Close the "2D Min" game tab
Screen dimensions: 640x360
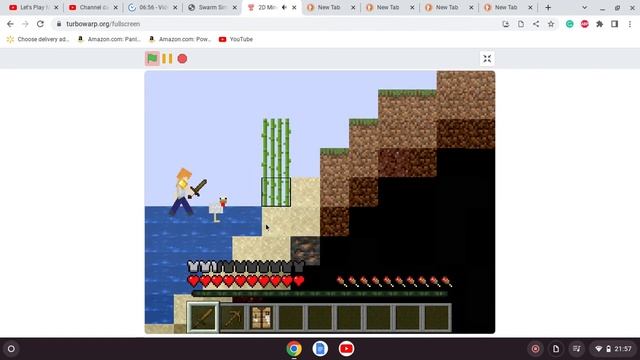[x=294, y=7]
